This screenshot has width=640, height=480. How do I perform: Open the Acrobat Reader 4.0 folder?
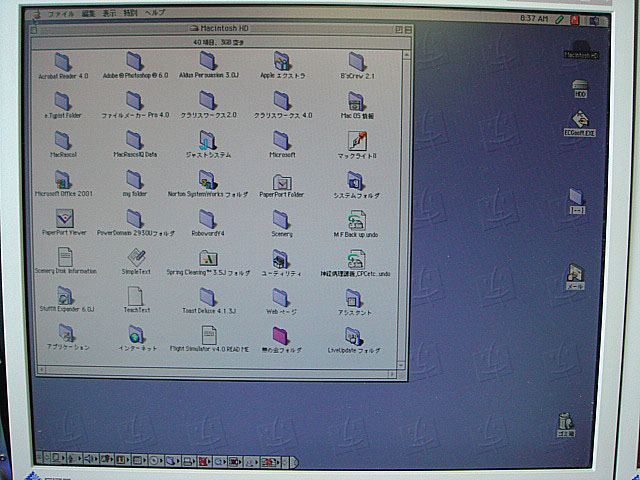pos(63,62)
